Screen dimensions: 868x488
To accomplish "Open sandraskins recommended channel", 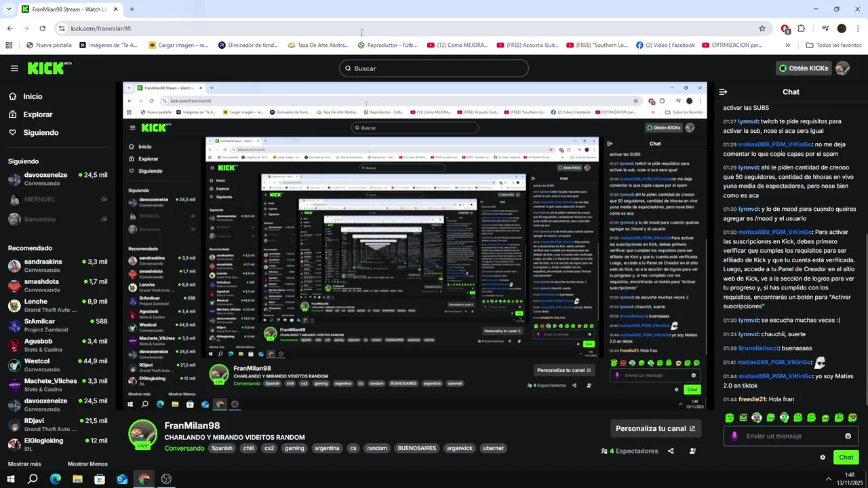I will click(x=58, y=266).
